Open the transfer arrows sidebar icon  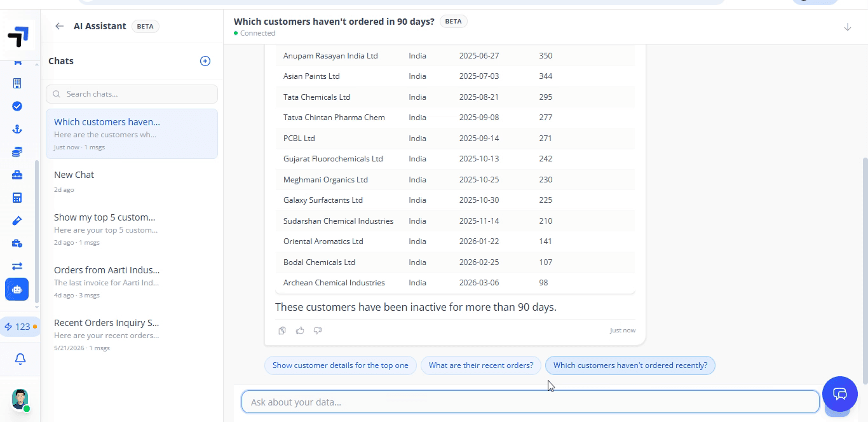[17, 266]
